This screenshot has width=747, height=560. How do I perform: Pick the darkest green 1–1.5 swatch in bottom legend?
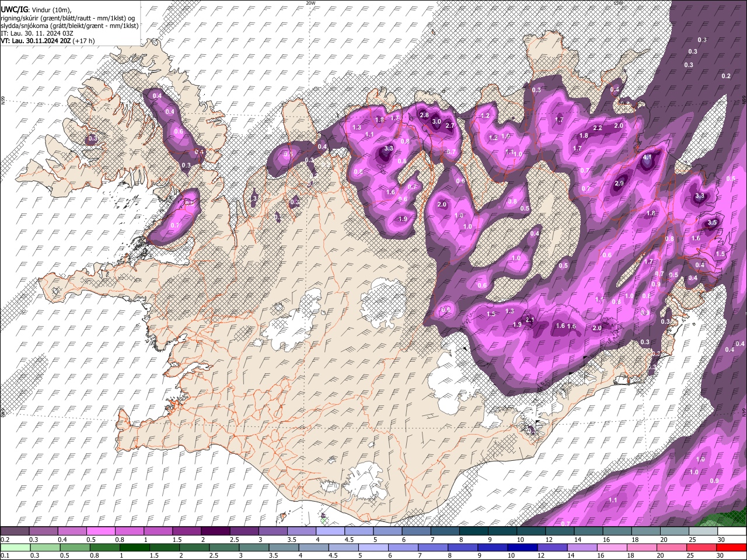[134, 547]
